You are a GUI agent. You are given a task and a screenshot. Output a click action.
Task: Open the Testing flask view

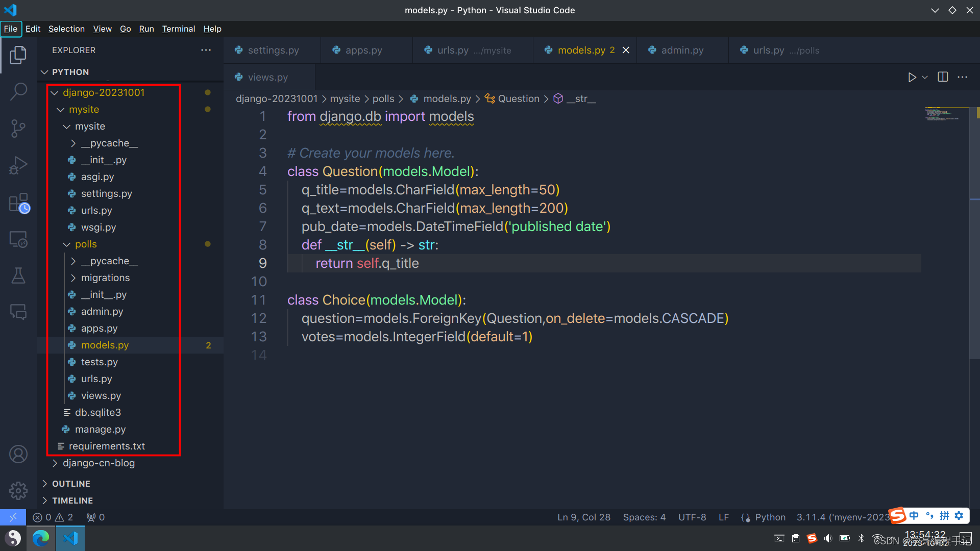pos(18,275)
